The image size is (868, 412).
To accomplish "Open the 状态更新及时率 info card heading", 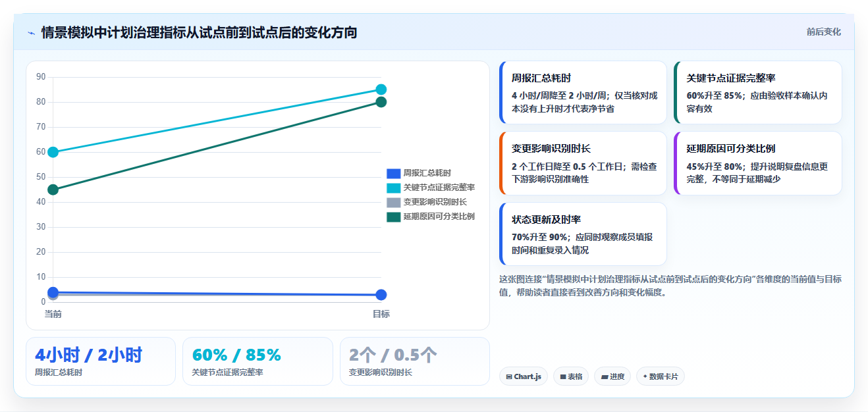I will click(x=546, y=219).
